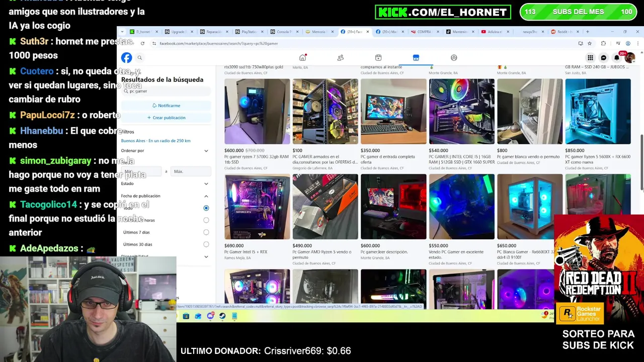Image resolution: width=644 pixels, height=362 pixels.
Task: Open the Groups icon in Facebook nav
Action: [x=454, y=58]
